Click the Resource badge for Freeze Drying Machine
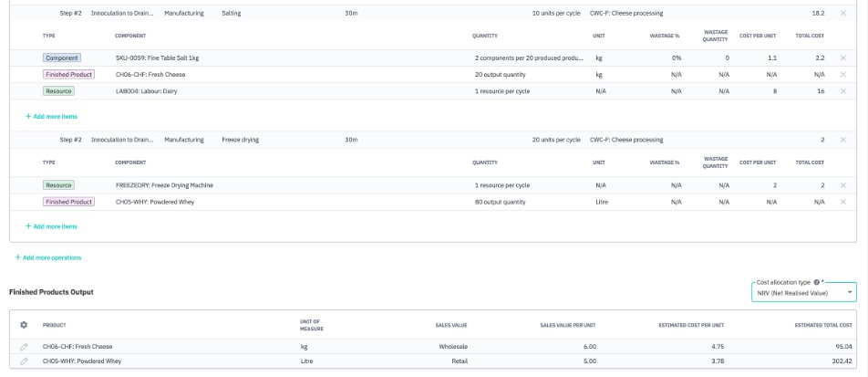868x377 pixels. [58, 184]
